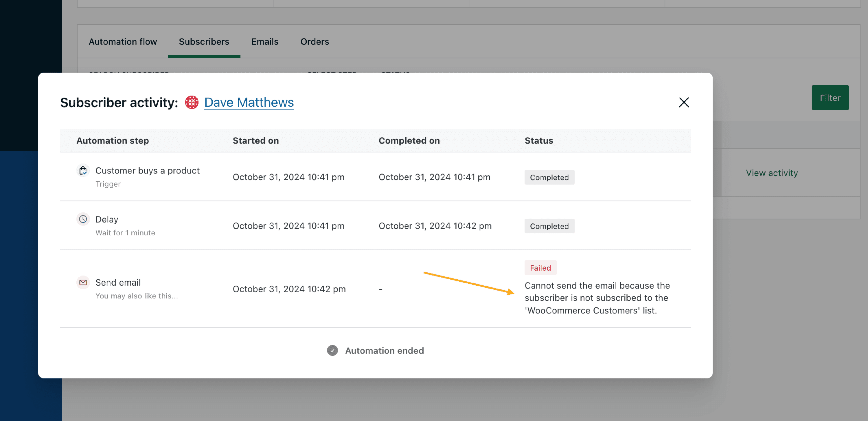This screenshot has width=868, height=421.
Task: Click the View activity link
Action: tap(772, 173)
